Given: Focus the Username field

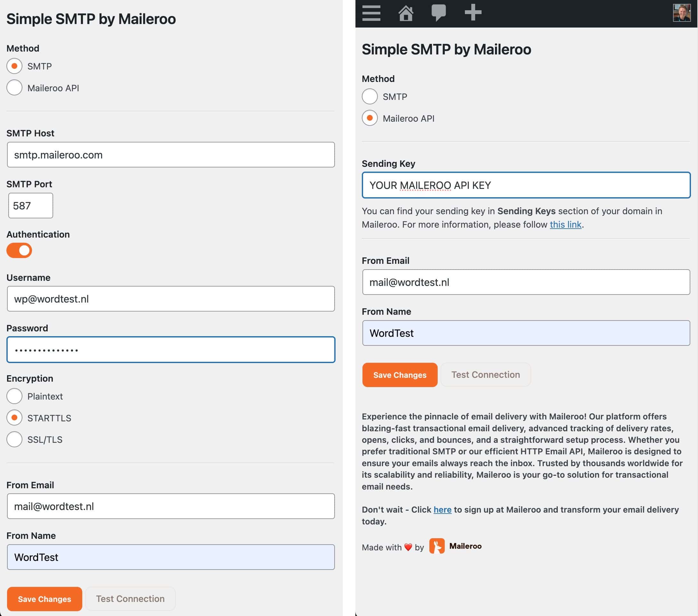Looking at the screenshot, I should pyautogui.click(x=171, y=299).
